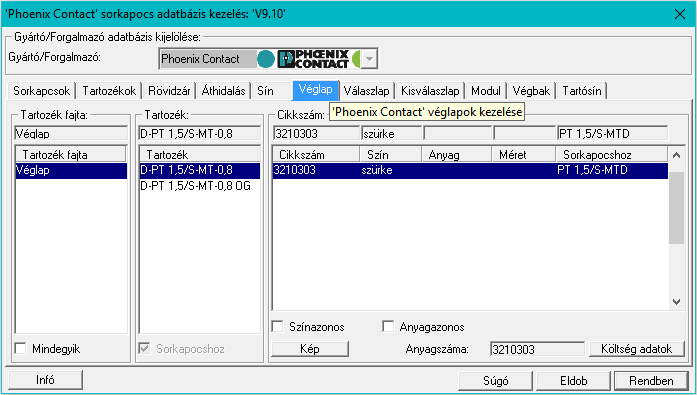Go to the Végbak tab
This screenshot has height=395, width=697.
tap(531, 91)
